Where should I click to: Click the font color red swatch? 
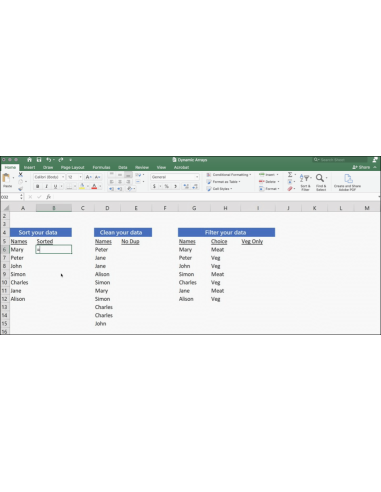click(x=94, y=187)
